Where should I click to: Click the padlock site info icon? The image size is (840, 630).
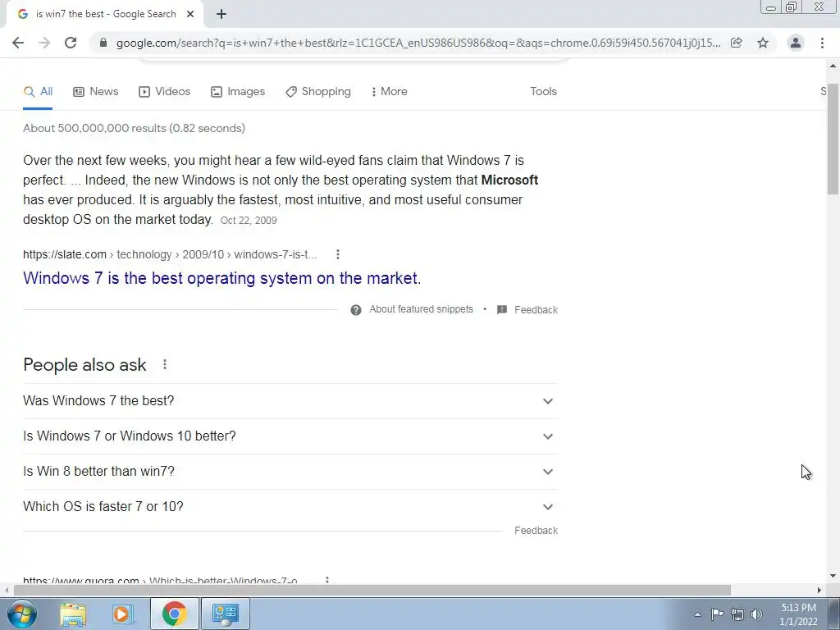click(x=103, y=43)
